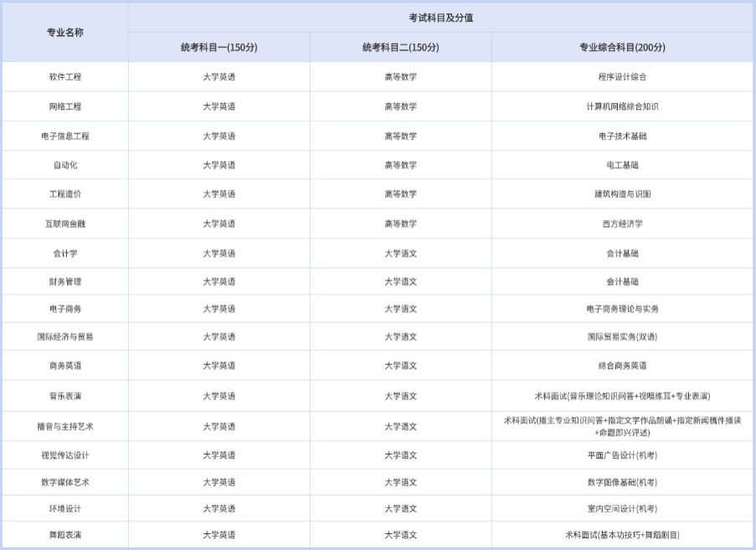756x550 pixels.
Task: Click the 计算机网络综合知识 cell
Action: (x=622, y=106)
